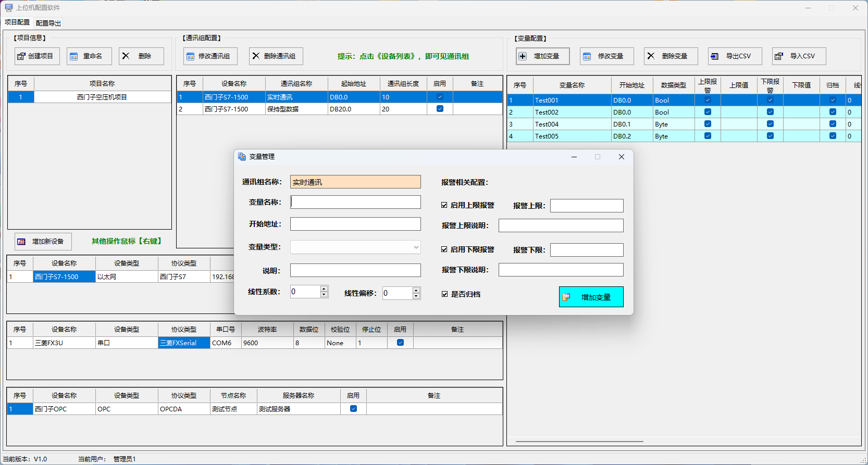Decrease 线性偏移 with the down arrow
The image size is (868, 465).
pyautogui.click(x=416, y=296)
